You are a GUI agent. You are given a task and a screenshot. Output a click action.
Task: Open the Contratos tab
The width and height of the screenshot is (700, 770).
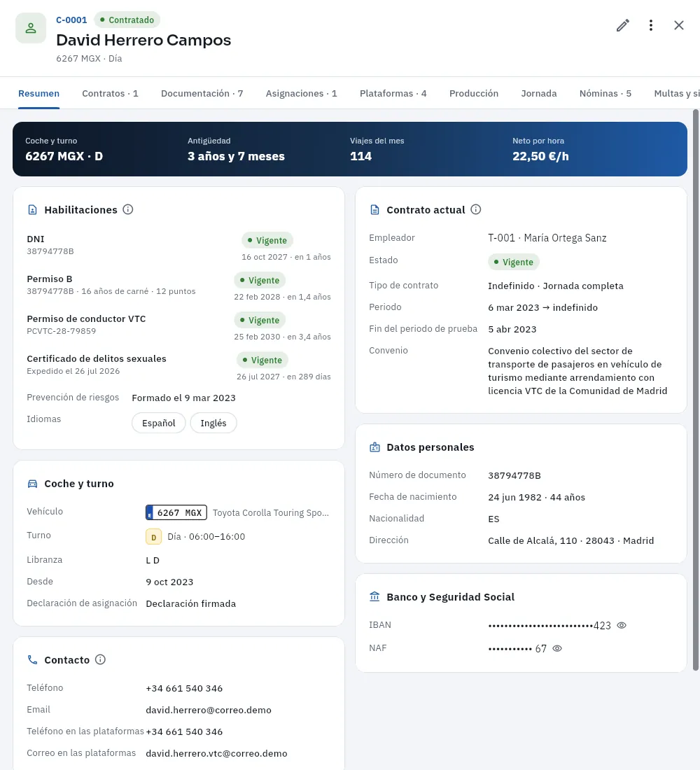pyautogui.click(x=110, y=93)
